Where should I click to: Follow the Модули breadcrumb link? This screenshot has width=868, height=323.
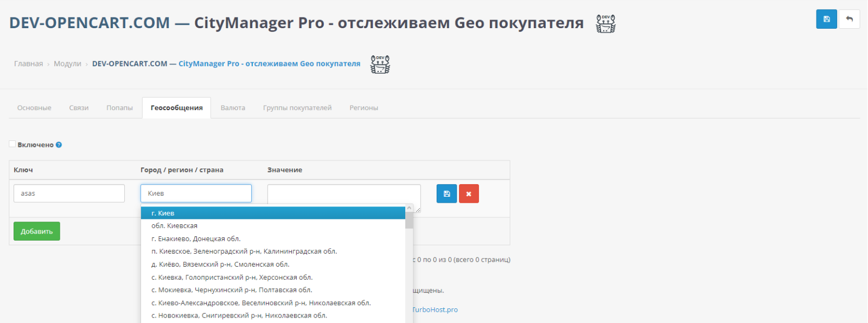pyautogui.click(x=67, y=64)
